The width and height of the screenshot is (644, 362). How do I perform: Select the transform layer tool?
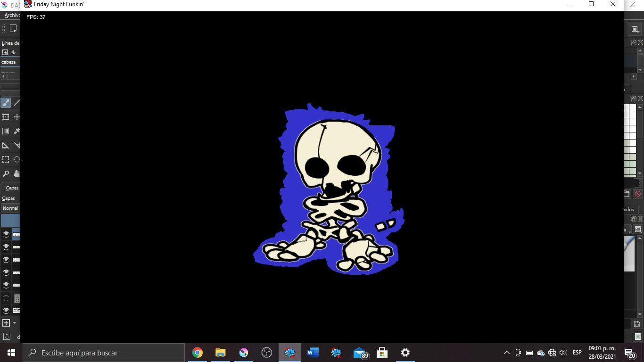6,117
